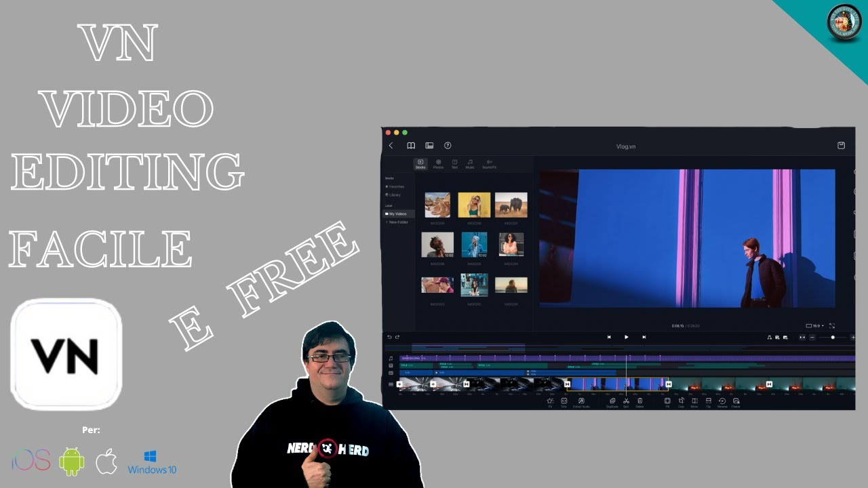
Task: Click the subtitle track icon
Action: (x=391, y=373)
